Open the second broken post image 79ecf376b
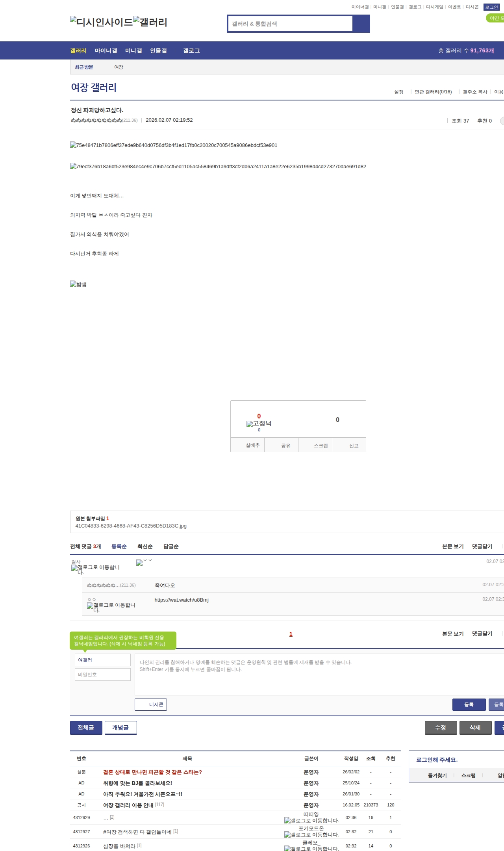Viewport: 504px width, 851px height. coord(218,166)
